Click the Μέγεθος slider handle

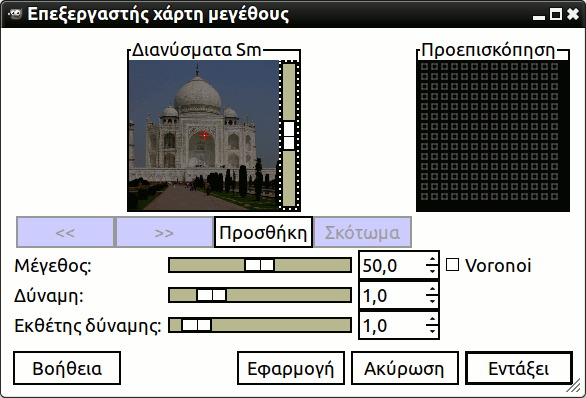(259, 265)
